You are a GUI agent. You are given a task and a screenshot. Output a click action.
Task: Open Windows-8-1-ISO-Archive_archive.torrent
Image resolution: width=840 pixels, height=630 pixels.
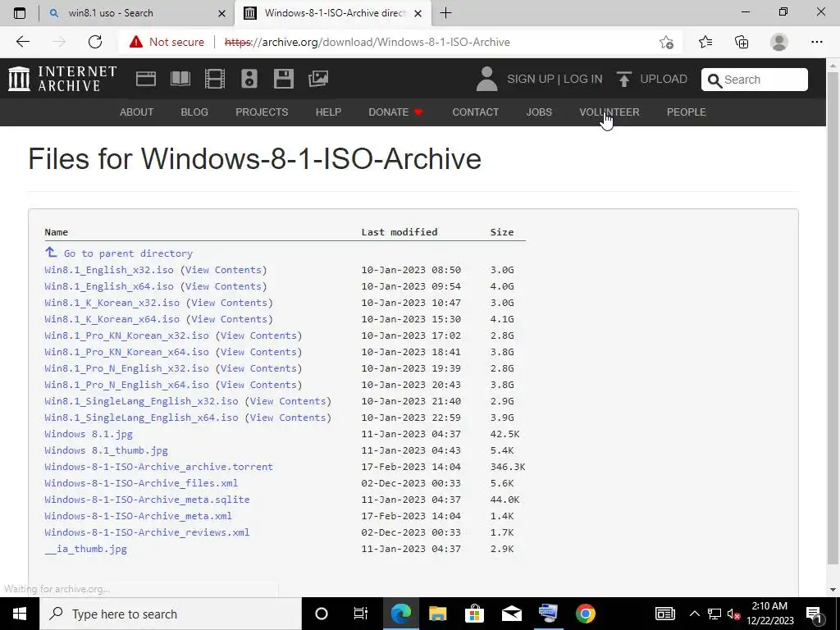(x=158, y=467)
